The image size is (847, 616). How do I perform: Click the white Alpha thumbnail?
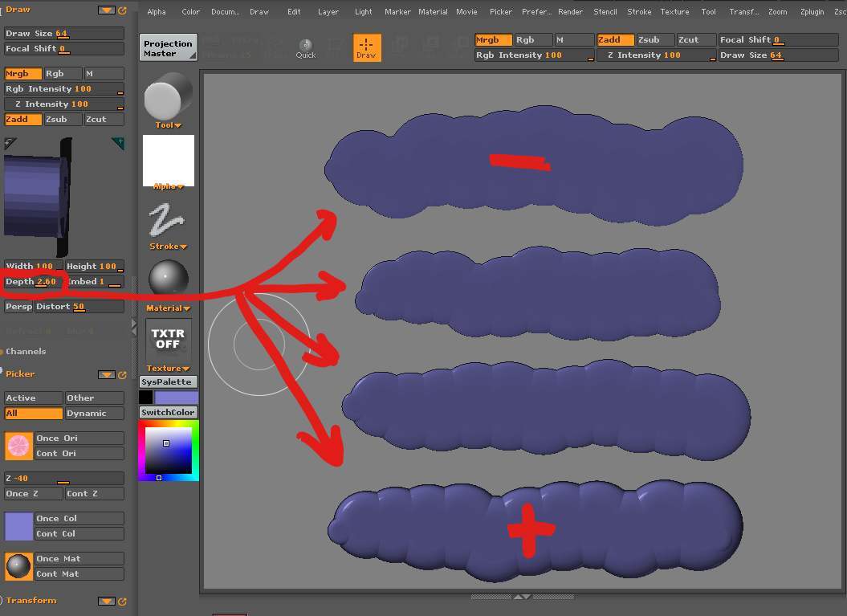[168, 160]
